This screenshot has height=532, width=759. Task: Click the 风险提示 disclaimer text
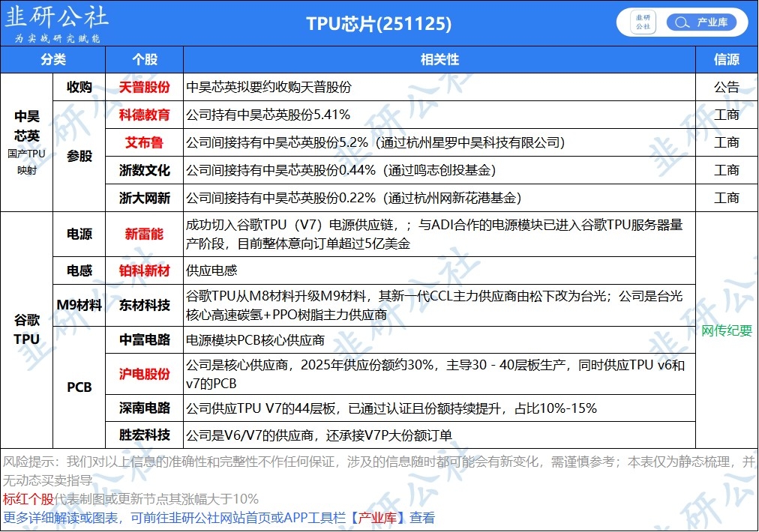point(379,471)
